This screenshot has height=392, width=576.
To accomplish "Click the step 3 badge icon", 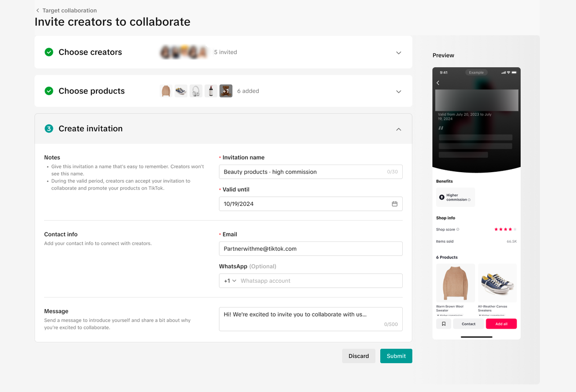I will (49, 129).
